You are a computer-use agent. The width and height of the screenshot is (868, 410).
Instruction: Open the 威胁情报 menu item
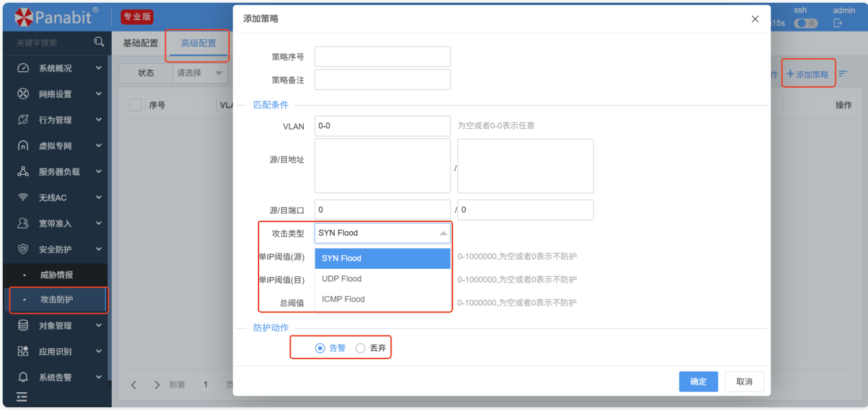click(56, 275)
